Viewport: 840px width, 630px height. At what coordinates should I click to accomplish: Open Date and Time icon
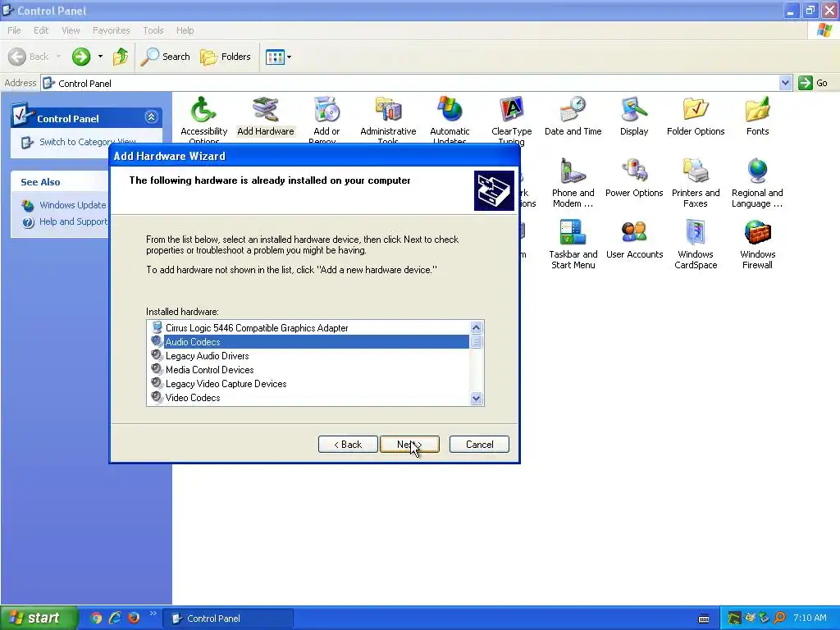[x=573, y=116]
